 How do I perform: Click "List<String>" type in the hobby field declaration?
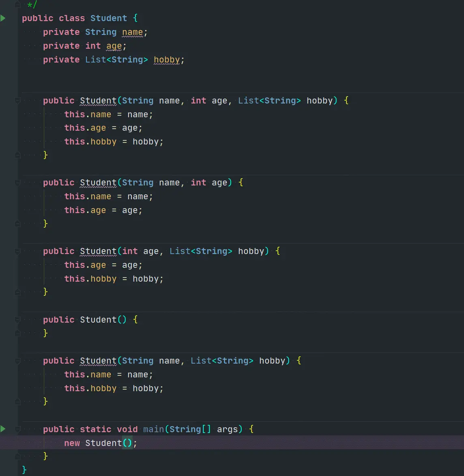click(x=116, y=60)
